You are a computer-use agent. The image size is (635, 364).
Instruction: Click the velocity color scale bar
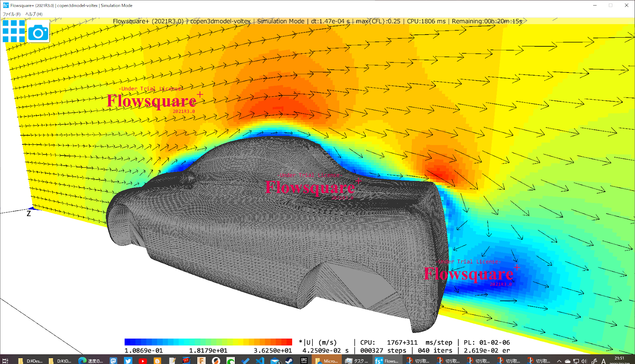[208, 342]
